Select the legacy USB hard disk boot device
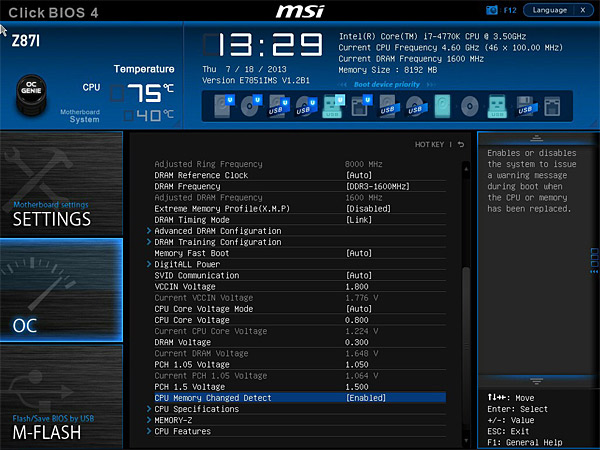 (389, 106)
